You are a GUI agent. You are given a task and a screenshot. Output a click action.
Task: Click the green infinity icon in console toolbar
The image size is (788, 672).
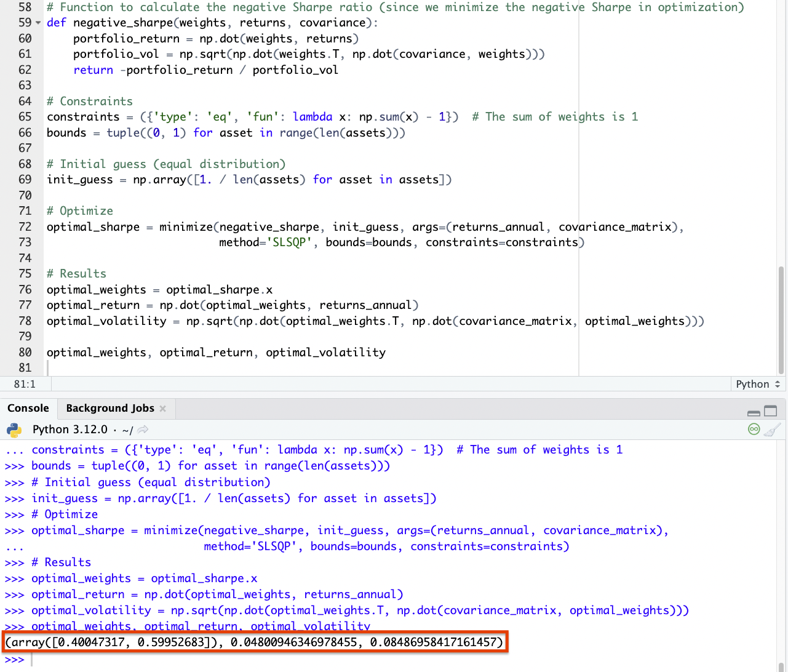pos(754,430)
